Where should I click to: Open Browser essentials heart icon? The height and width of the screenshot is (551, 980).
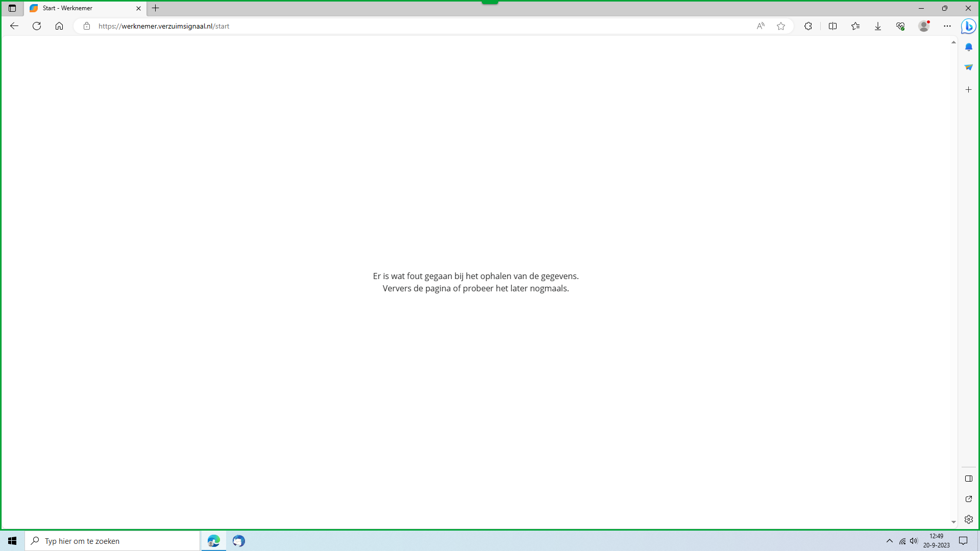(900, 26)
